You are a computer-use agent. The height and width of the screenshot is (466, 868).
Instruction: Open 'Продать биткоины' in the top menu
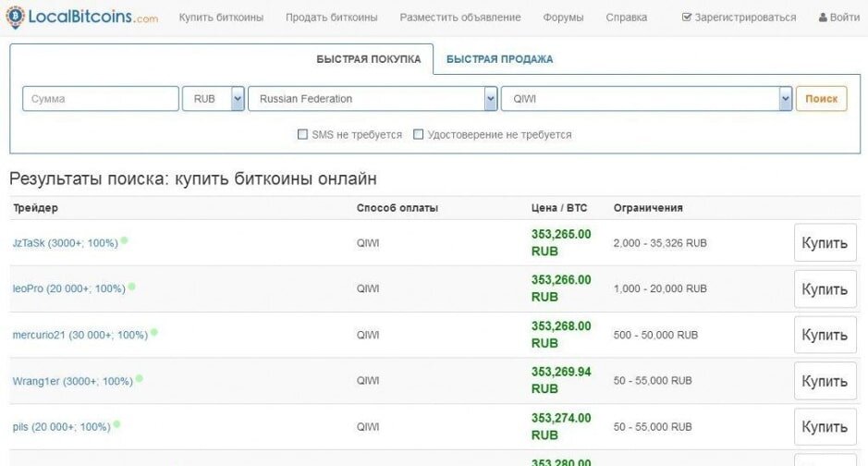(332, 18)
